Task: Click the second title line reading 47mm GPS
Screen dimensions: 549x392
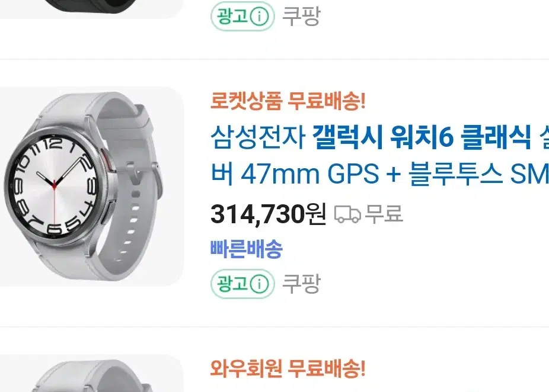Action: (379, 174)
